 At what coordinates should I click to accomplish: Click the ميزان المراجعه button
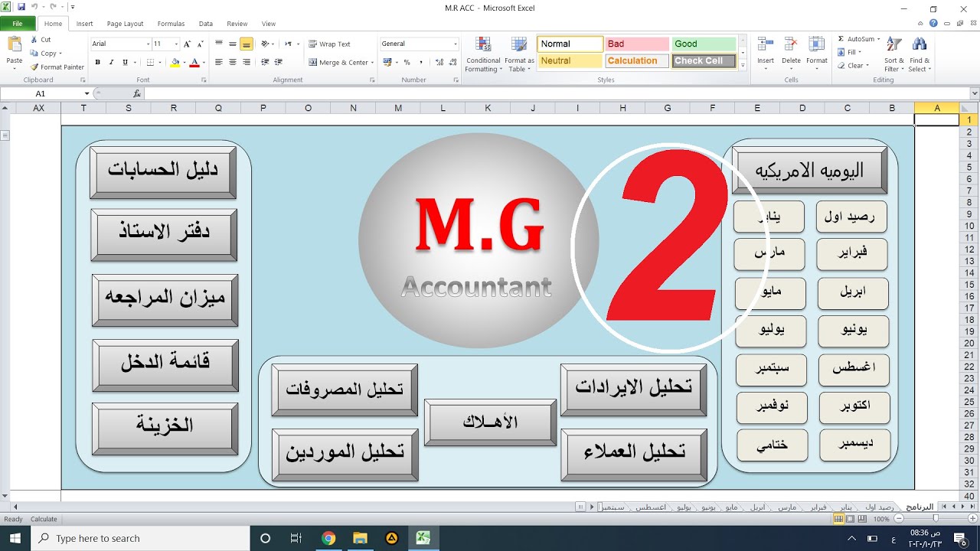165,300
